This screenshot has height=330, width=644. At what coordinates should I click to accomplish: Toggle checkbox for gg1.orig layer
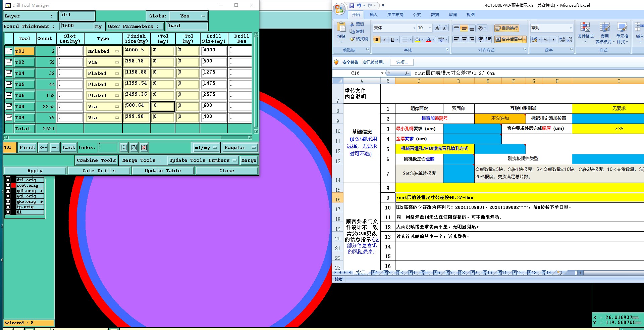point(8,196)
